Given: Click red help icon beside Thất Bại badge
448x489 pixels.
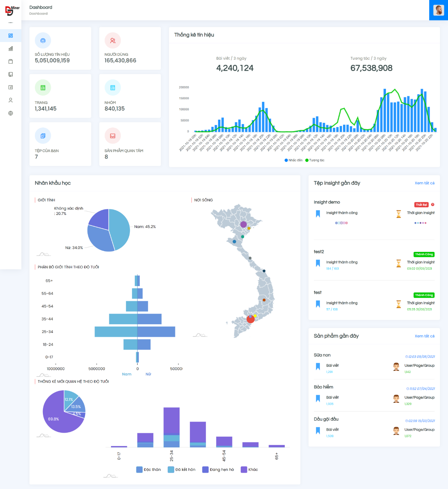Looking at the screenshot, I should (x=433, y=205).
